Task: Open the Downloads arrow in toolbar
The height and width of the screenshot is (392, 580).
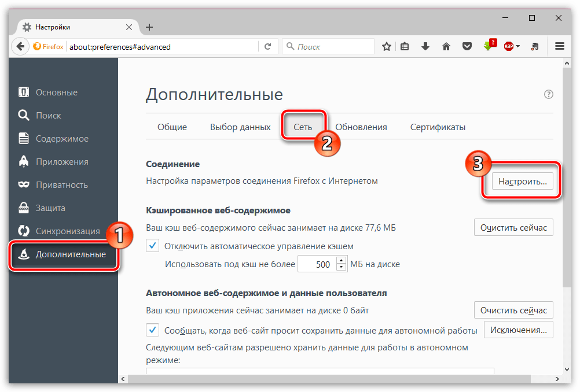Action: (x=425, y=47)
